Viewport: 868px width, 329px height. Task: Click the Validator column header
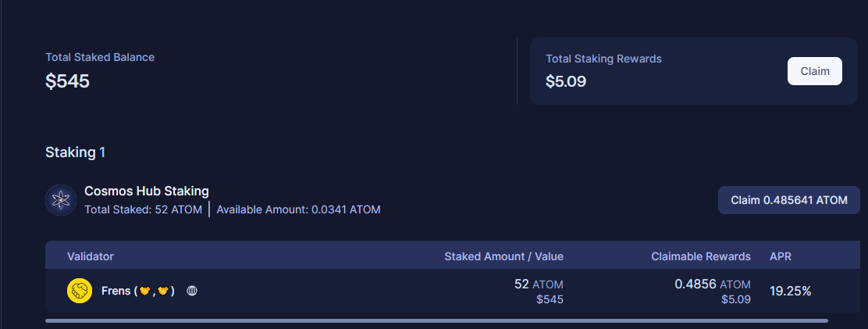(91, 256)
